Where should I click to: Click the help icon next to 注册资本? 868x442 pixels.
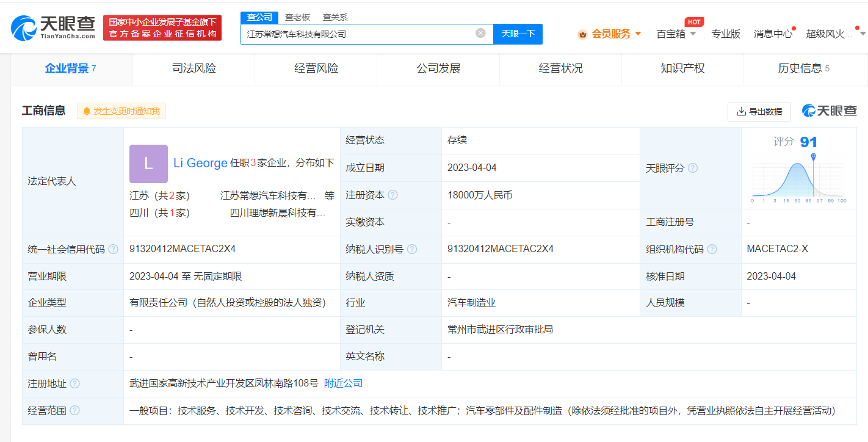coord(392,195)
